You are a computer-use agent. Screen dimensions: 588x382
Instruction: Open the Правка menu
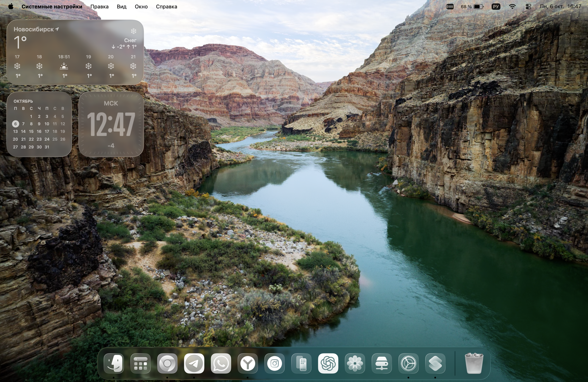tap(99, 7)
